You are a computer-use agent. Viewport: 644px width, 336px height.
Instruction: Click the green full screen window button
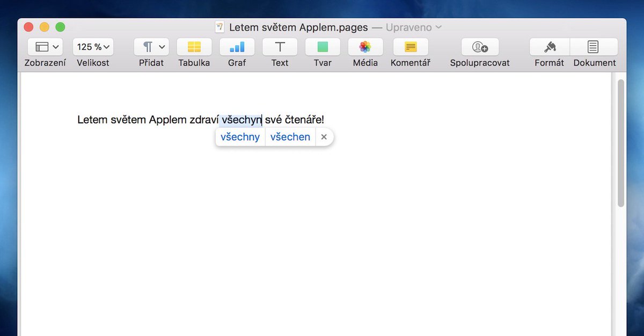pyautogui.click(x=60, y=27)
